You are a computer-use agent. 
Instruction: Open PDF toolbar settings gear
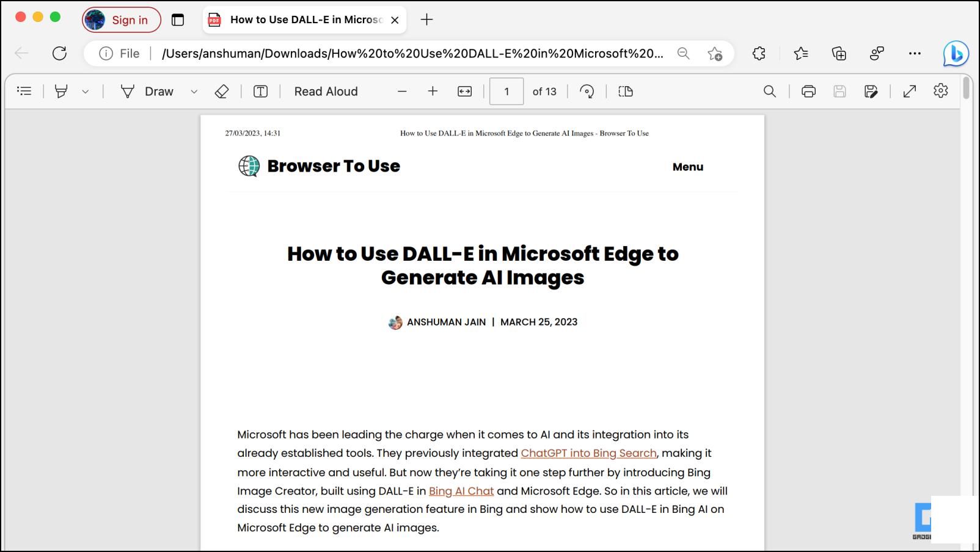click(x=941, y=91)
